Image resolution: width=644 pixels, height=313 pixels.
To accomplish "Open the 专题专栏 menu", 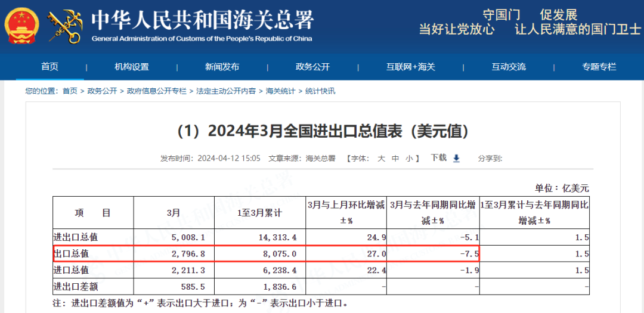I will [x=599, y=67].
